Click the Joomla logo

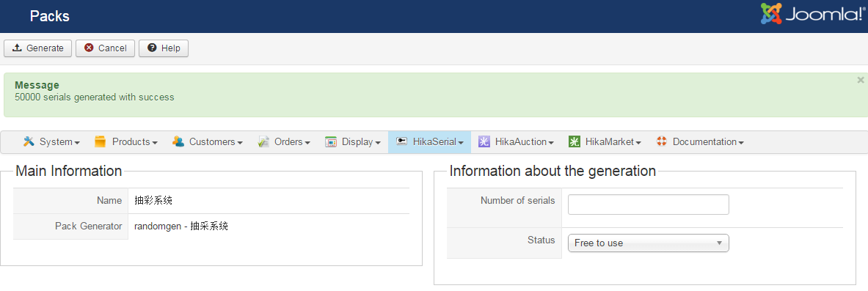tap(813, 14)
